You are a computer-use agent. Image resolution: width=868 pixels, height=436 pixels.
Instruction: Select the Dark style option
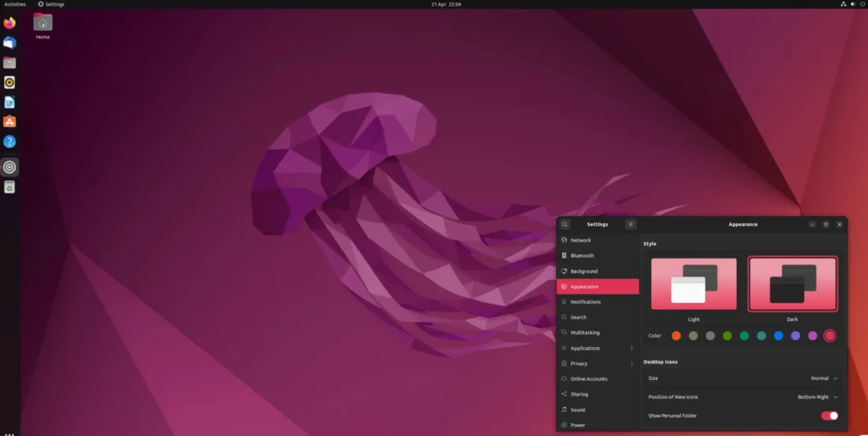[792, 285]
